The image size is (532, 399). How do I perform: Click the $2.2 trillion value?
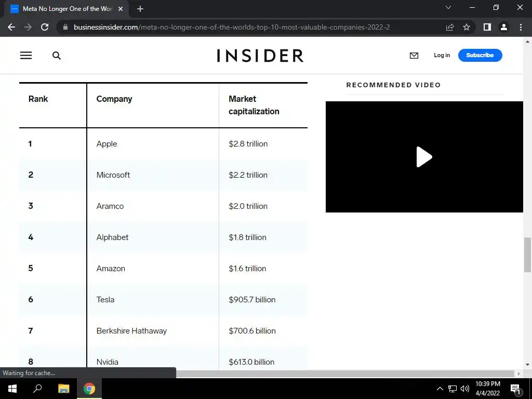[248, 175]
